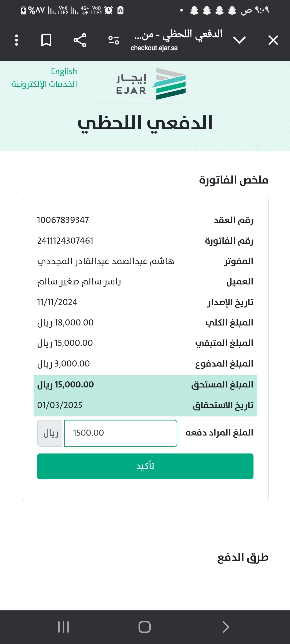The width and height of the screenshot is (290, 644).
Task: Close the in-app browser tab
Action: click(273, 40)
